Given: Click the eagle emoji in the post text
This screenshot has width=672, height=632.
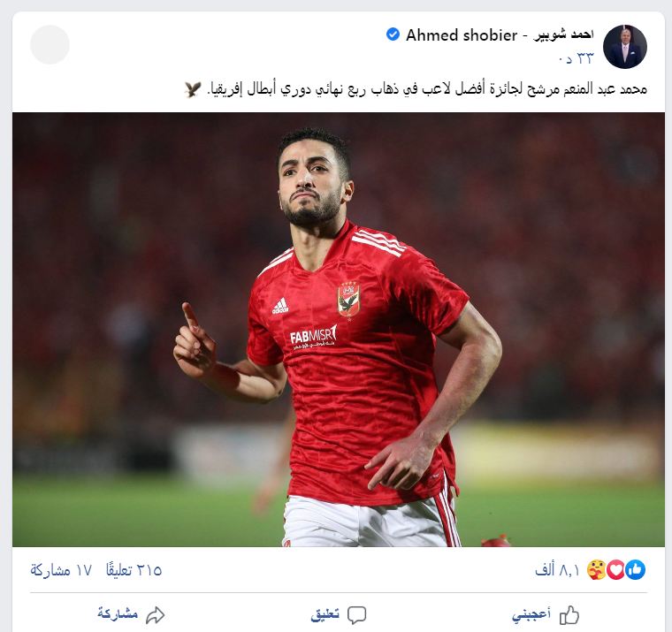Looking at the screenshot, I should coord(193,89).
